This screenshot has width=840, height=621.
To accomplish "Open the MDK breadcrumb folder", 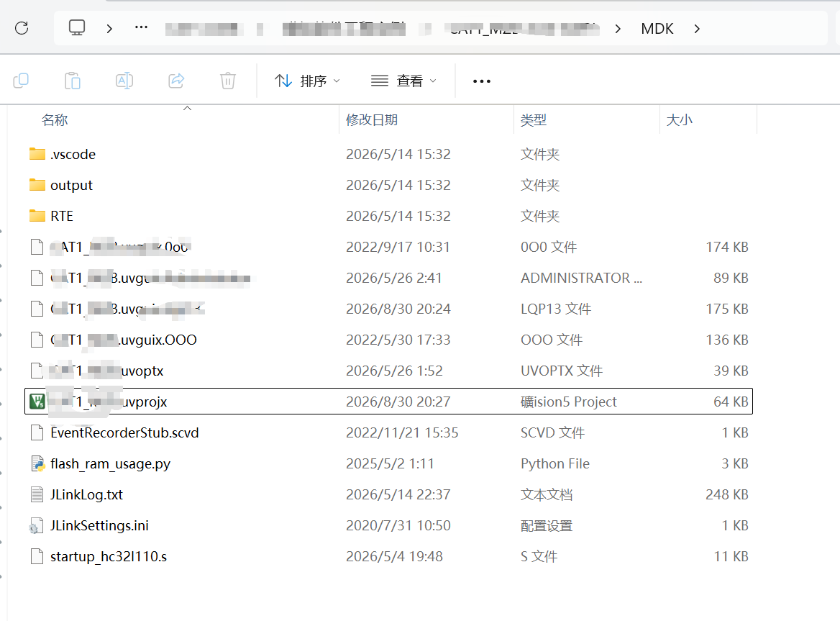I will coord(657,28).
